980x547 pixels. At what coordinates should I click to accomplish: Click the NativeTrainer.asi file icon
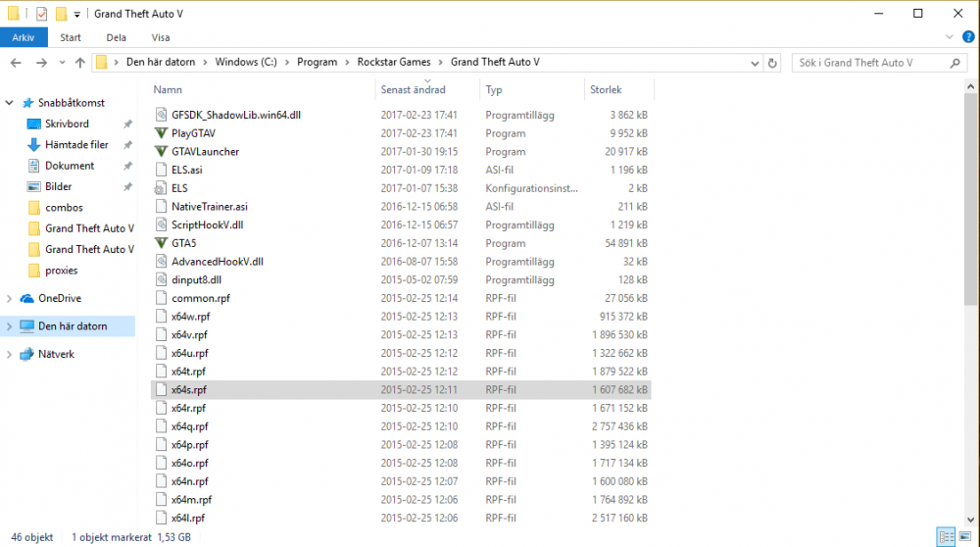[162, 206]
